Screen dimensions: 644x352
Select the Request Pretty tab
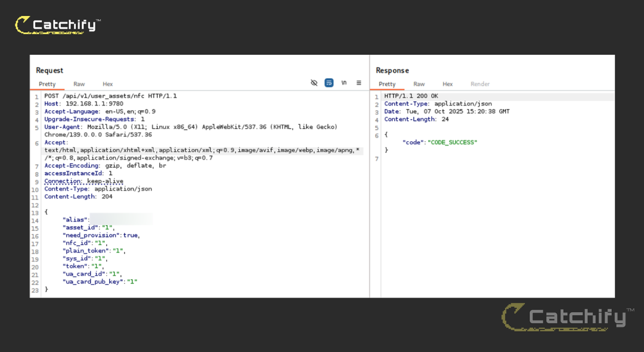pos(47,84)
